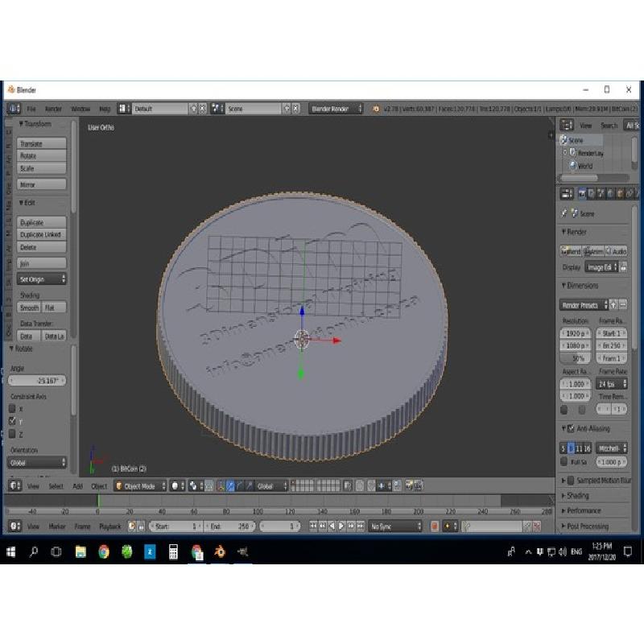Switch to the Object properties tab icon
Screen dimensions: 644x644
click(620, 193)
